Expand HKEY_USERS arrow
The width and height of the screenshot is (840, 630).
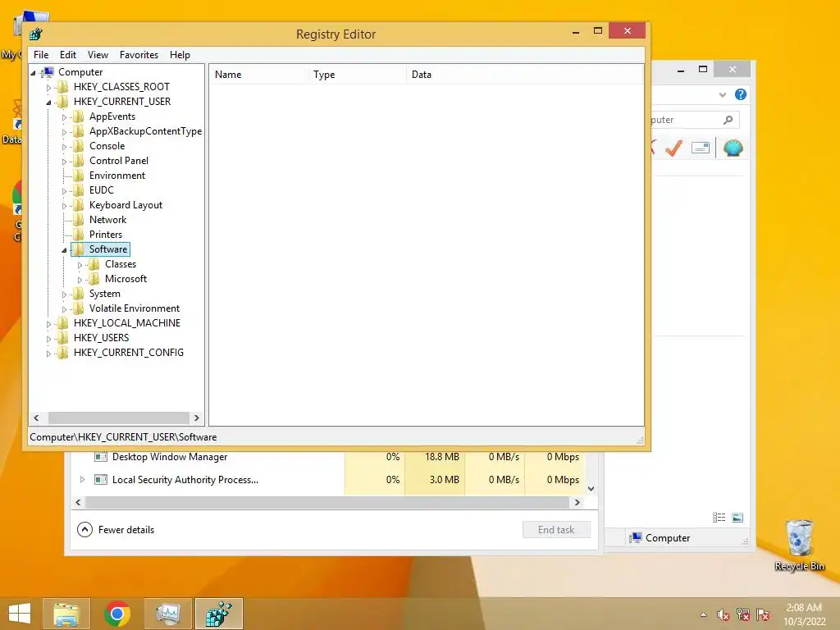point(48,339)
